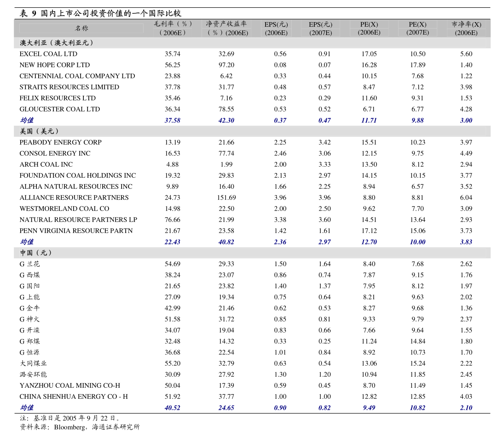504x438 pixels.
Task: Click the China average 市净率 2.10
Action: 466,408
